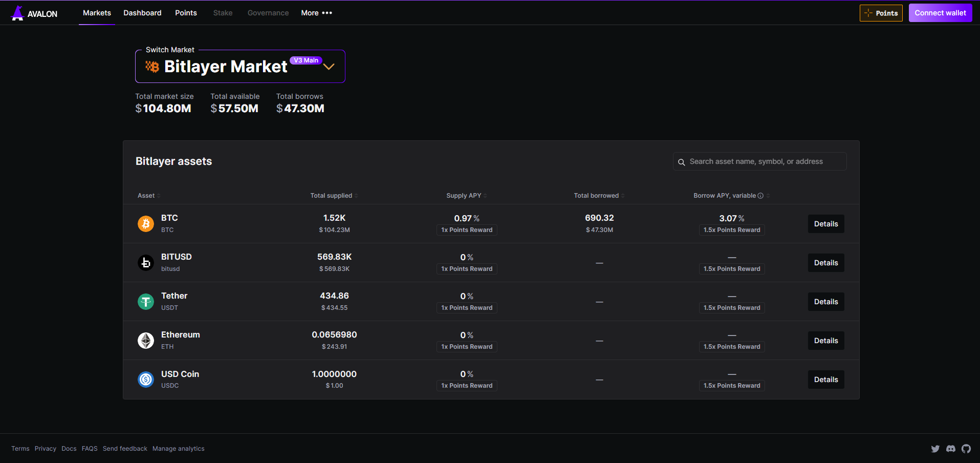
Task: Open the Bitlayer Market selector
Action: (240, 66)
